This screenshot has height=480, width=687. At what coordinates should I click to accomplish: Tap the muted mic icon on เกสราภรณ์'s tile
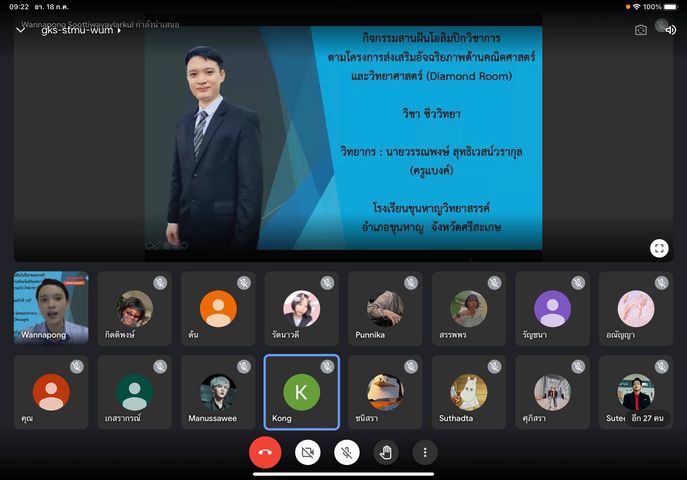160,367
